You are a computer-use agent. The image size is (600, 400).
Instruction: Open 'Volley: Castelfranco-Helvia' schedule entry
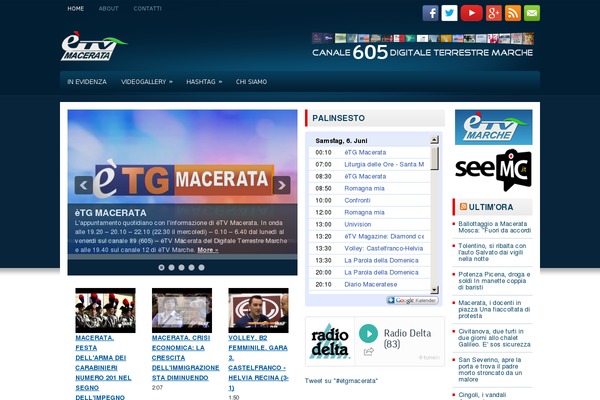click(384, 248)
